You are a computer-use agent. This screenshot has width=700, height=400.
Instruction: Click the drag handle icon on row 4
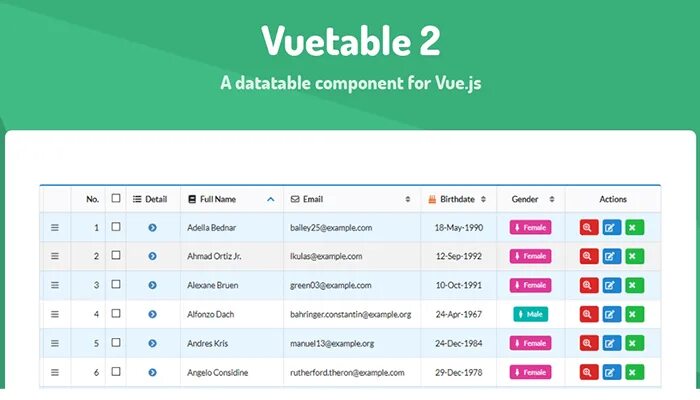55,314
